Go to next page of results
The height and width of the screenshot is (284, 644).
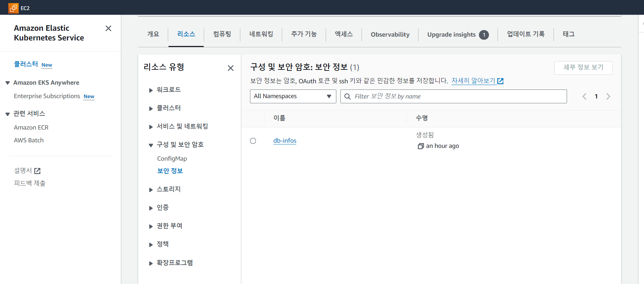point(608,96)
